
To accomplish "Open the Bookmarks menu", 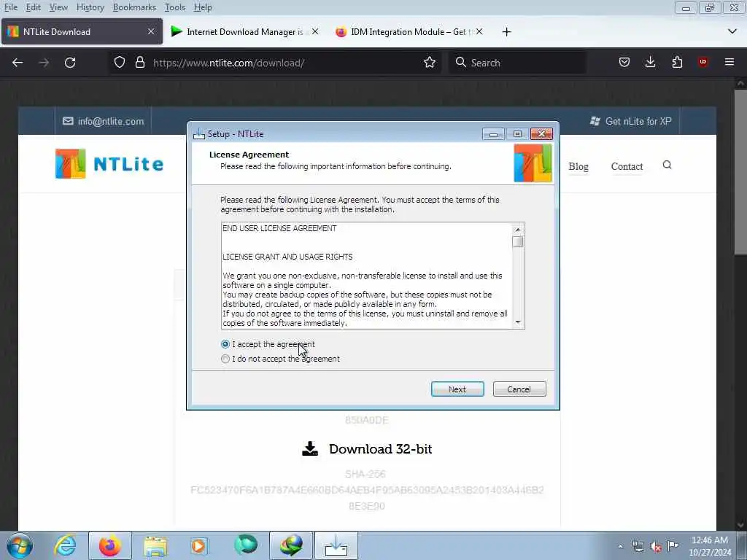I will coord(134,7).
